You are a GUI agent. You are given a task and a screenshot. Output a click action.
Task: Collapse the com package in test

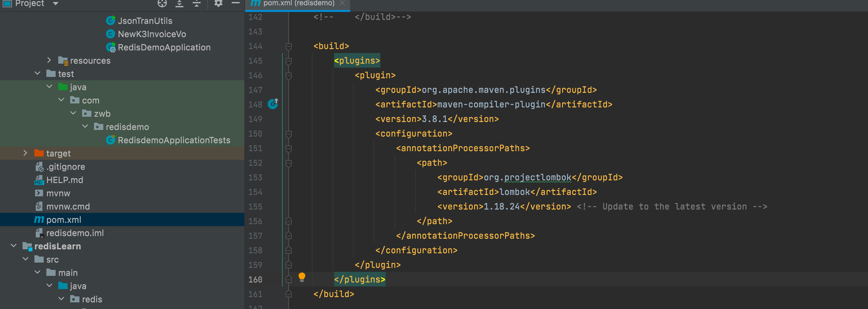tap(61, 100)
